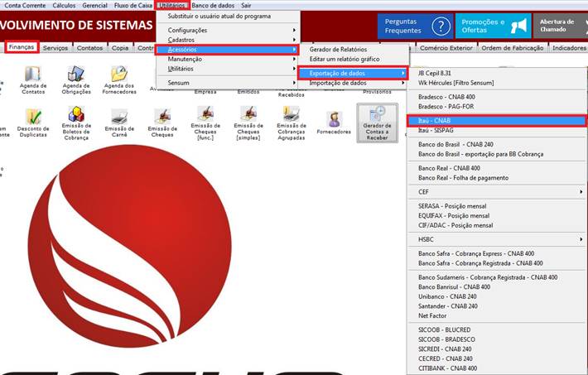588x375 pixels.
Task: Select CIF/ADAC - Posição mensal
Action: click(497, 225)
